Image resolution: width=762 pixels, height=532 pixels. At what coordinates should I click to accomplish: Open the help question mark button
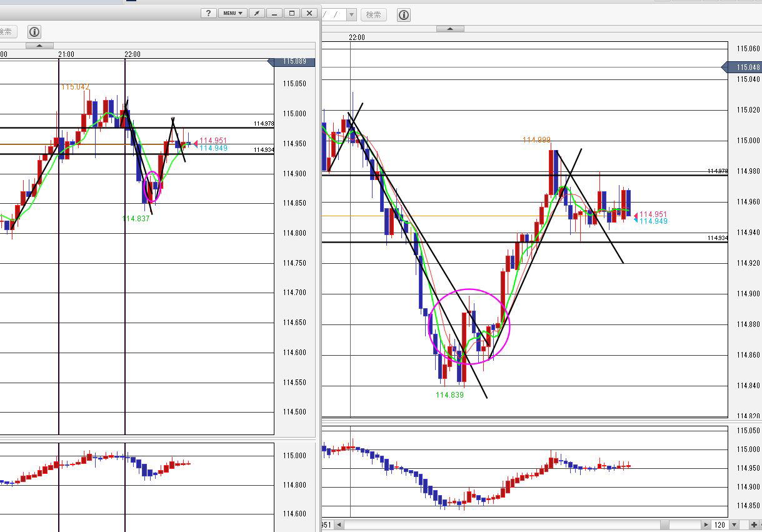click(209, 13)
